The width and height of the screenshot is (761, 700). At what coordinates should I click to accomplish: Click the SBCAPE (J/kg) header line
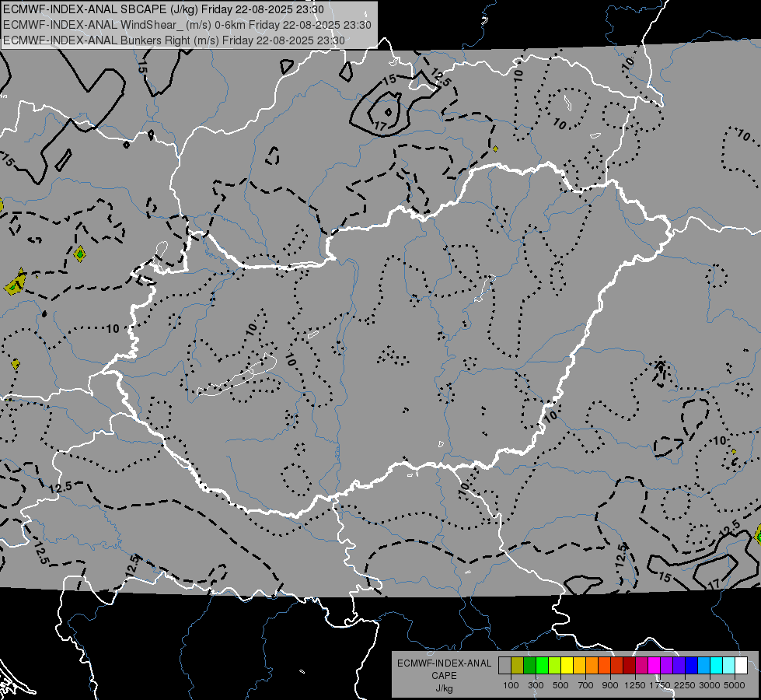pyautogui.click(x=163, y=9)
